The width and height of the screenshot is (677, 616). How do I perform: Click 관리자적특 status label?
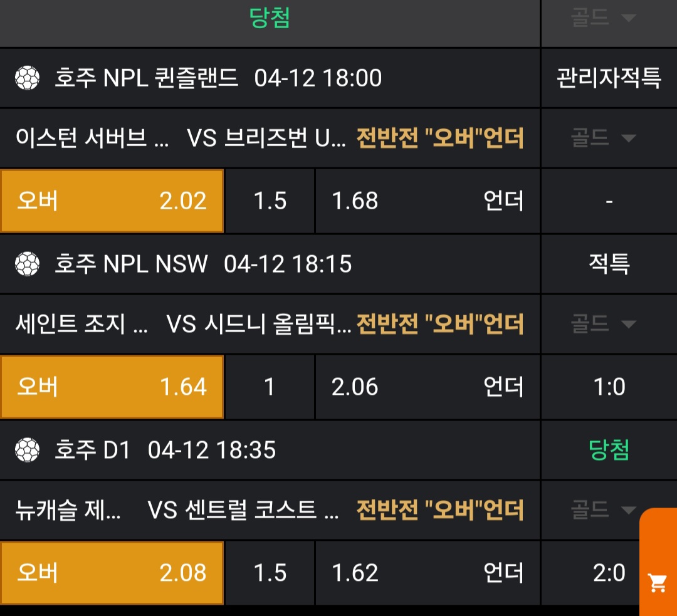tap(609, 79)
